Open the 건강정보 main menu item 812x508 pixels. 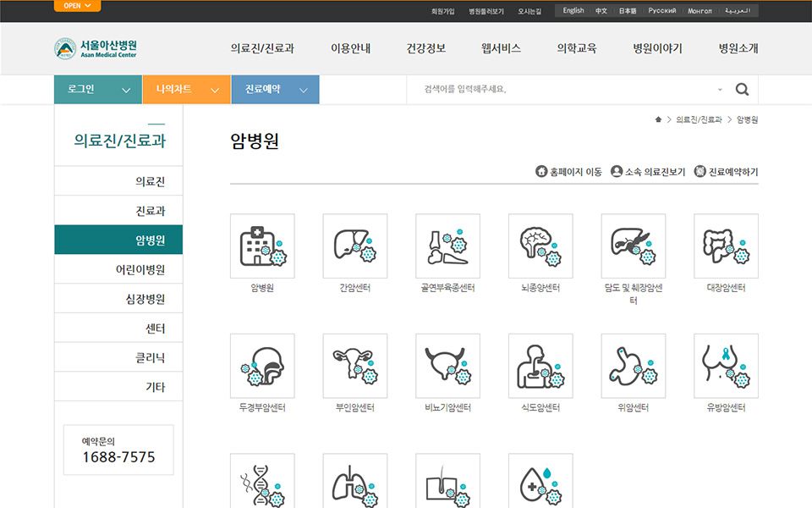click(425, 48)
